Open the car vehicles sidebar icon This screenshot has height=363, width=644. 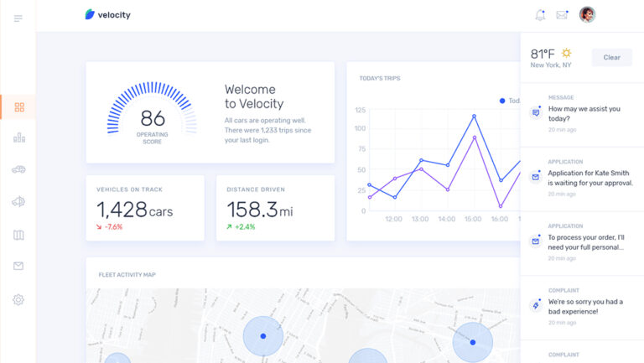click(x=18, y=169)
